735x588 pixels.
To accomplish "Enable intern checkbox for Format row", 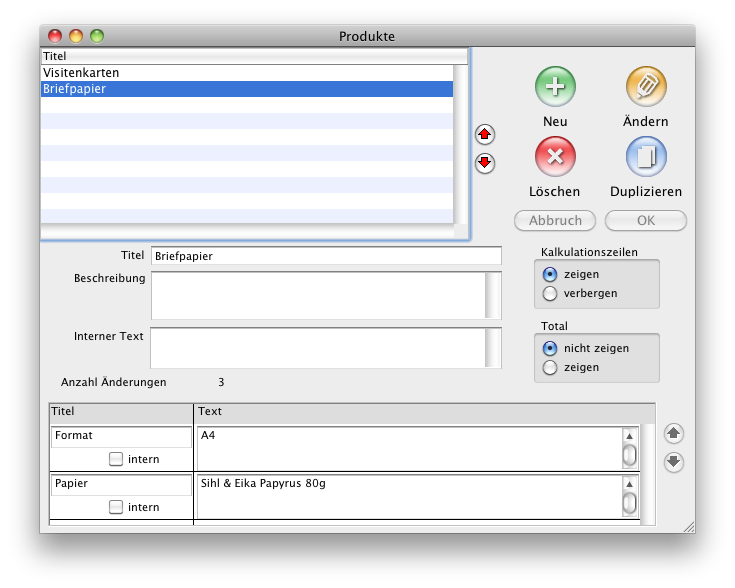I will 116,459.
